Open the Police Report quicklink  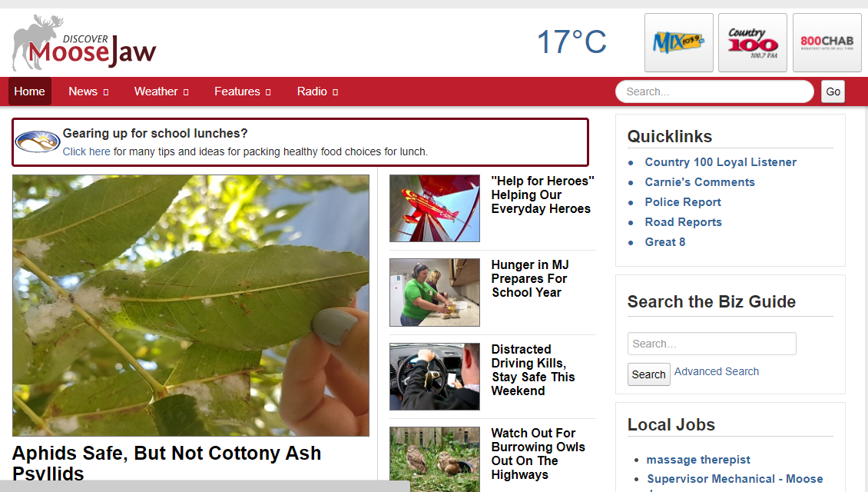pos(683,202)
